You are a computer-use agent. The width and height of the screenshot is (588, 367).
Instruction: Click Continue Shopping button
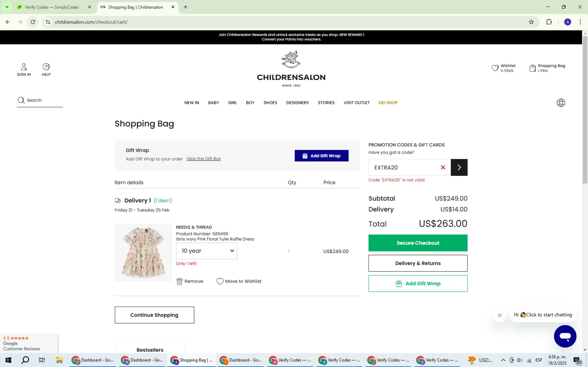tap(154, 315)
